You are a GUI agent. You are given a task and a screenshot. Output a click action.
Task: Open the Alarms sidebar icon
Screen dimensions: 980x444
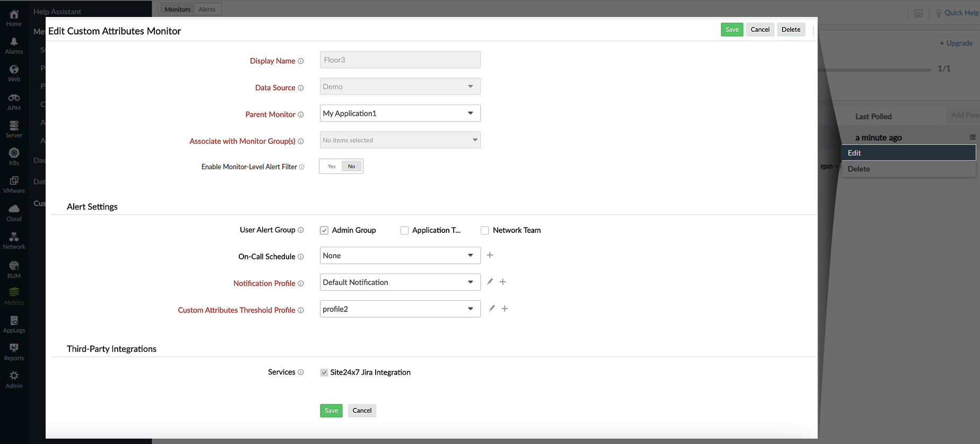point(14,45)
